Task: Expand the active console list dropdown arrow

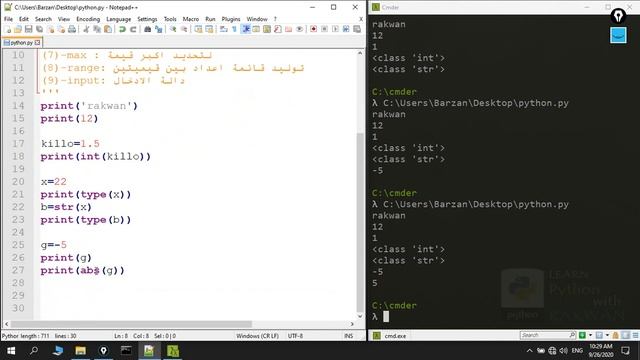Action: (x=607, y=335)
